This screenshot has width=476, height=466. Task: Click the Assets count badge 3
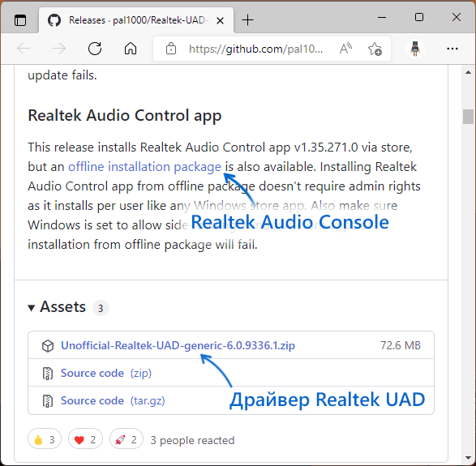[101, 308]
